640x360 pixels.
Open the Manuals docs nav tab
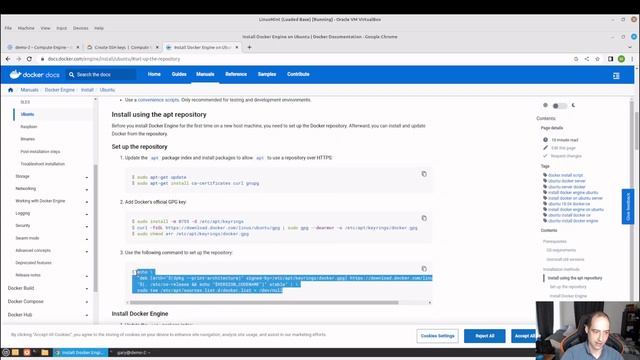(205, 74)
